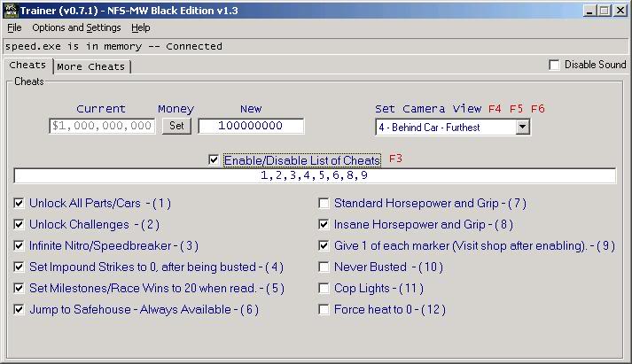
Task: Enable the Cop Lights checkbox
Action: coord(324,289)
